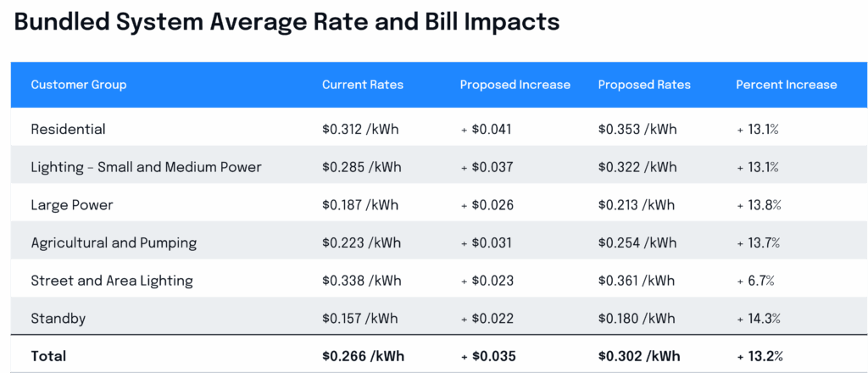
Task: Click the Current Rates column header
Action: [363, 85]
